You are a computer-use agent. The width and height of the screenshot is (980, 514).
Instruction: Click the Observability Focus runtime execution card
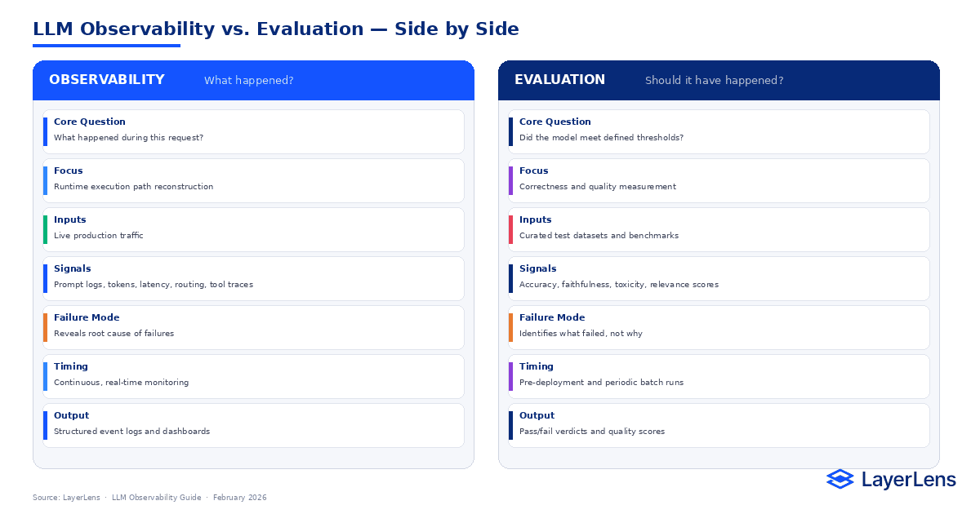pyautogui.click(x=253, y=180)
